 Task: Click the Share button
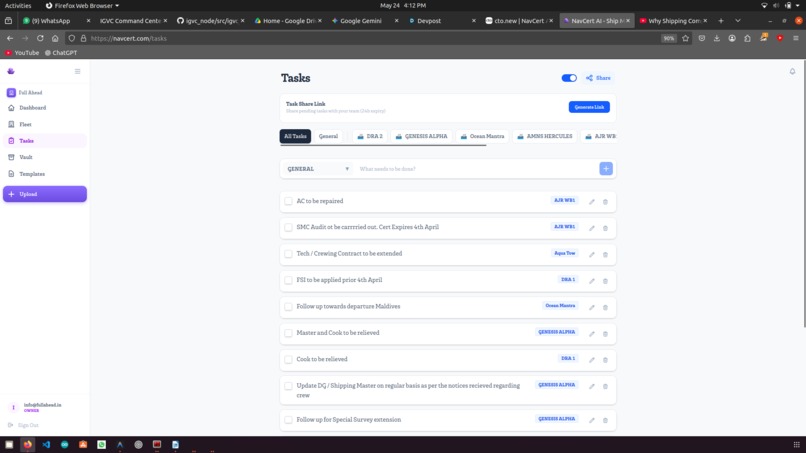click(598, 78)
